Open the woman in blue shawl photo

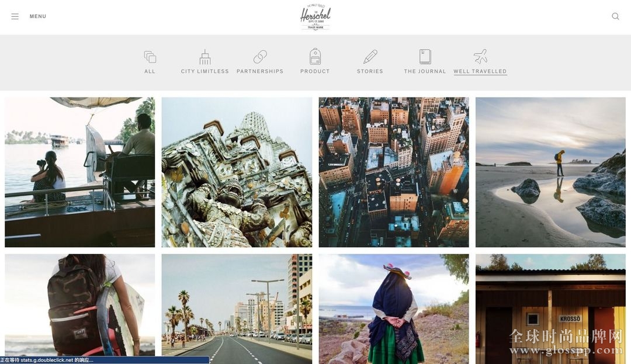pos(394,309)
